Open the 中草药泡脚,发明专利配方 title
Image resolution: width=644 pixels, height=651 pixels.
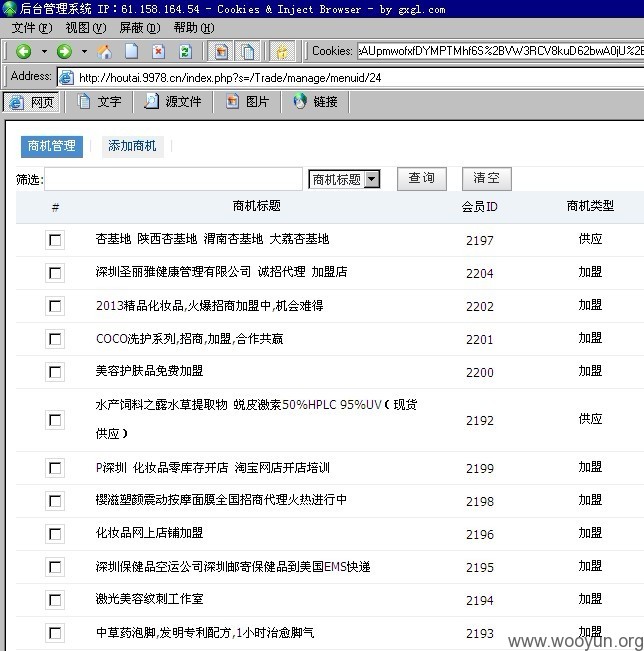point(205,632)
